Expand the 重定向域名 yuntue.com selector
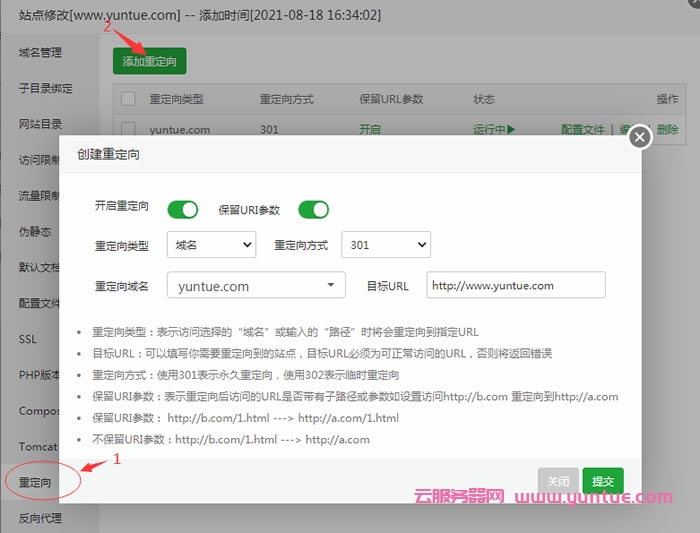Viewport: 700px width, 533px height. click(256, 286)
